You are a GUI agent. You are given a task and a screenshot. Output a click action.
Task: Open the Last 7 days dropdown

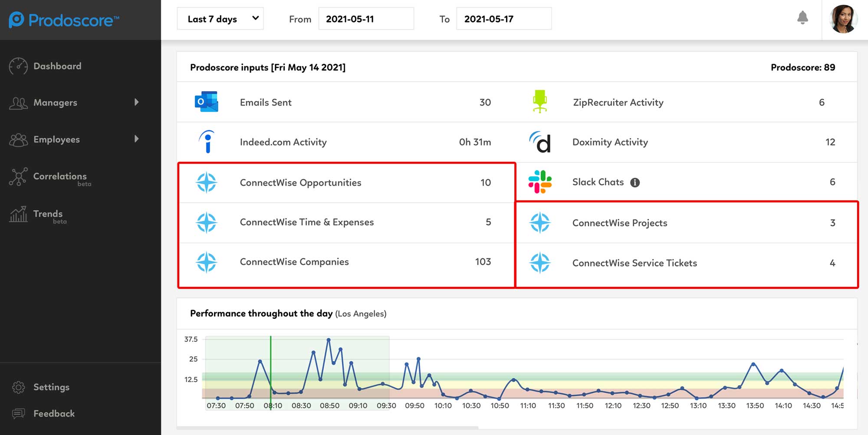[x=220, y=19]
